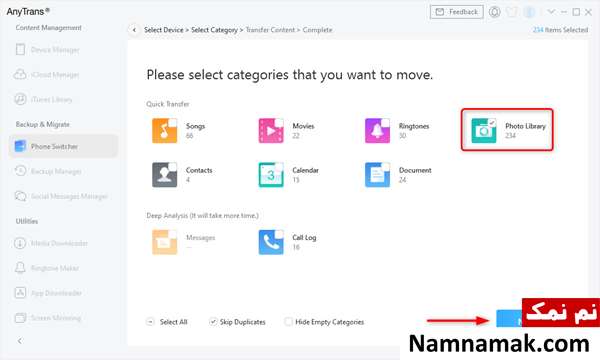Open Media Downloader utility
The width and height of the screenshot is (600, 360).
click(63, 243)
